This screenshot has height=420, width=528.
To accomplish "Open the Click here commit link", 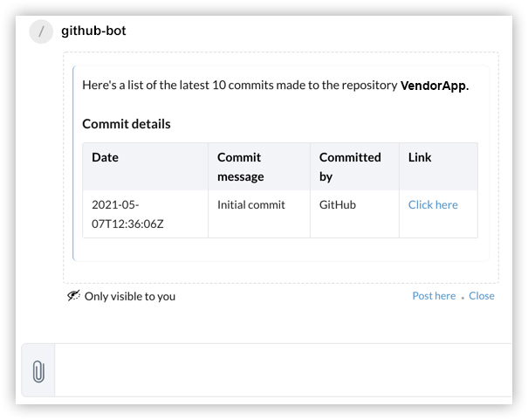I will tap(433, 205).
